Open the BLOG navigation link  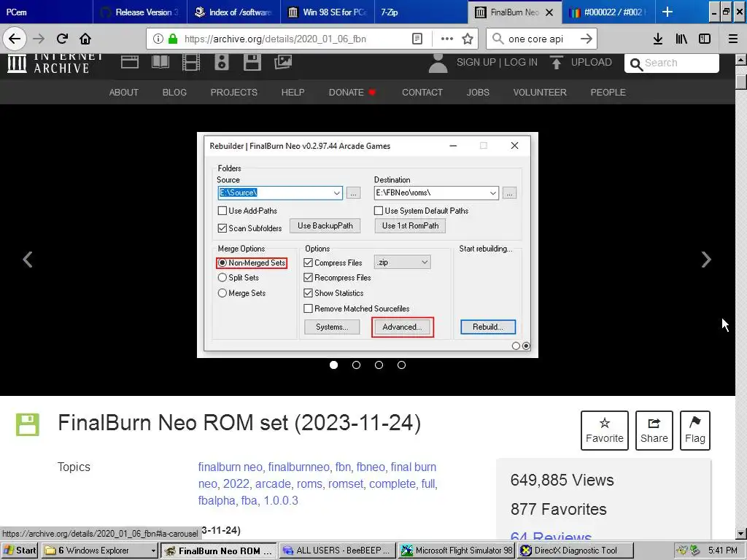174,93
